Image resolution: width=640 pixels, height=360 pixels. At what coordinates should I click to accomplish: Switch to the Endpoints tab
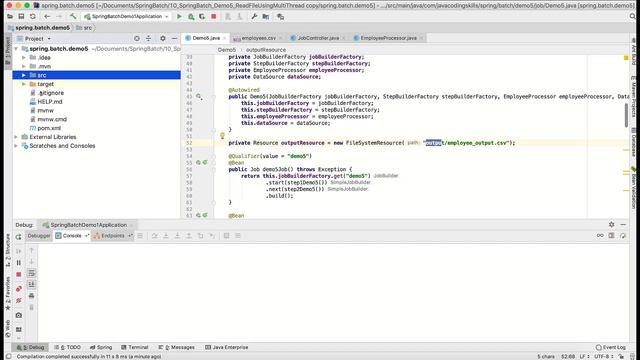(x=112, y=236)
